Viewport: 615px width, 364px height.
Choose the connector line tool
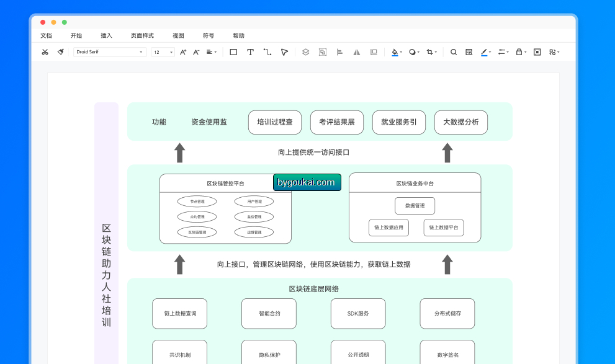pos(267,52)
